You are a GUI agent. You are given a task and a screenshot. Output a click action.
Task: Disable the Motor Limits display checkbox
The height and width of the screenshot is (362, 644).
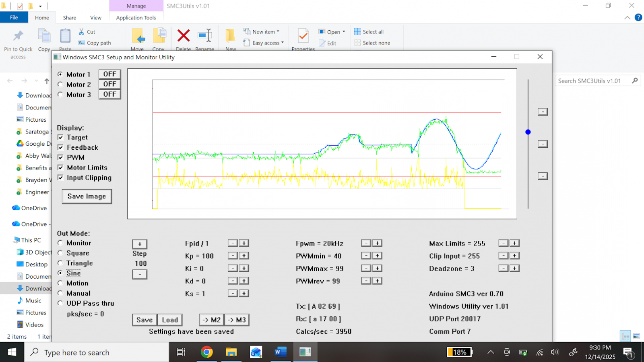point(60,168)
